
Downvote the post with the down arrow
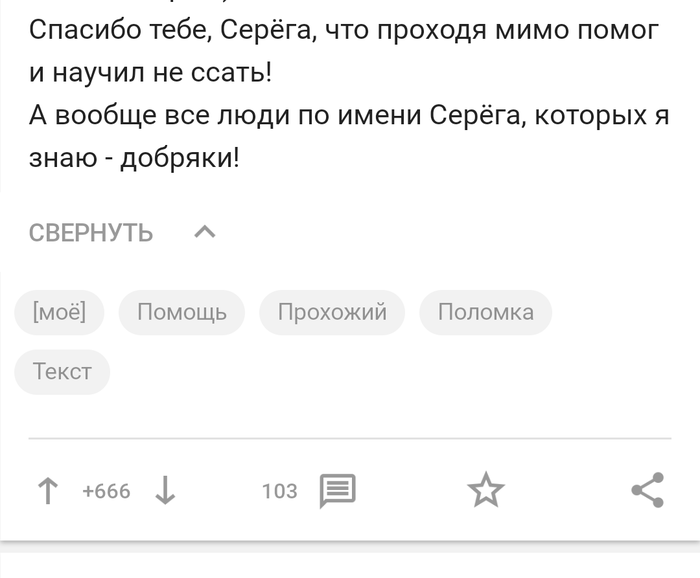tap(165, 491)
